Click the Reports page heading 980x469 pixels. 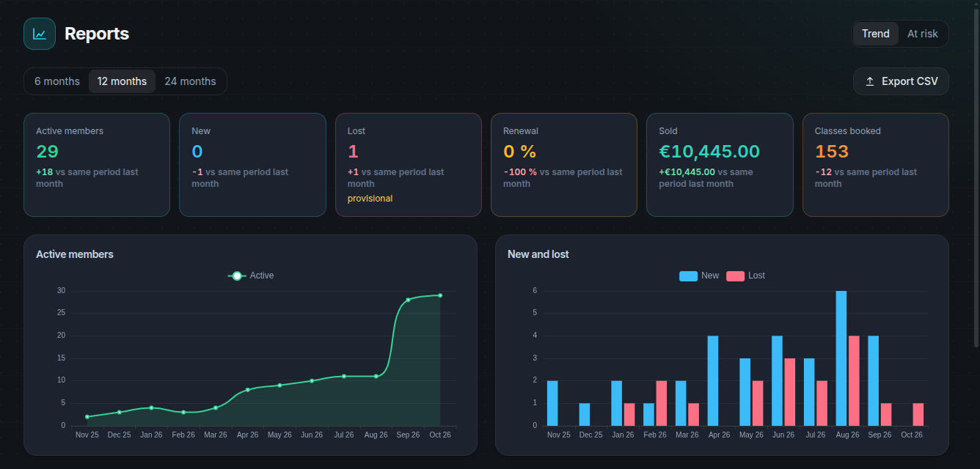97,34
